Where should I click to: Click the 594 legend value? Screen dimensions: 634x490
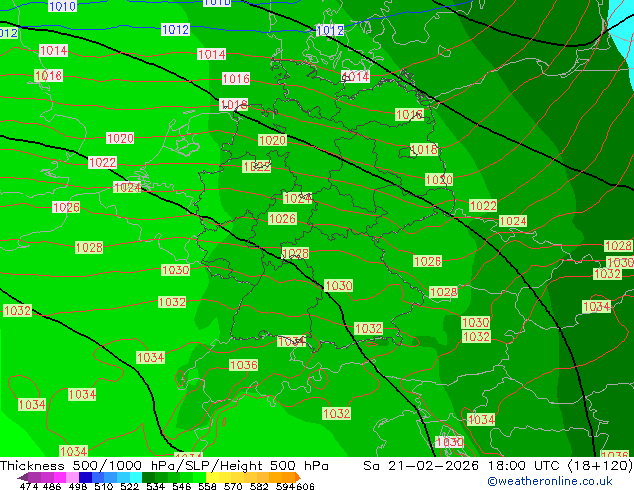click(285, 486)
